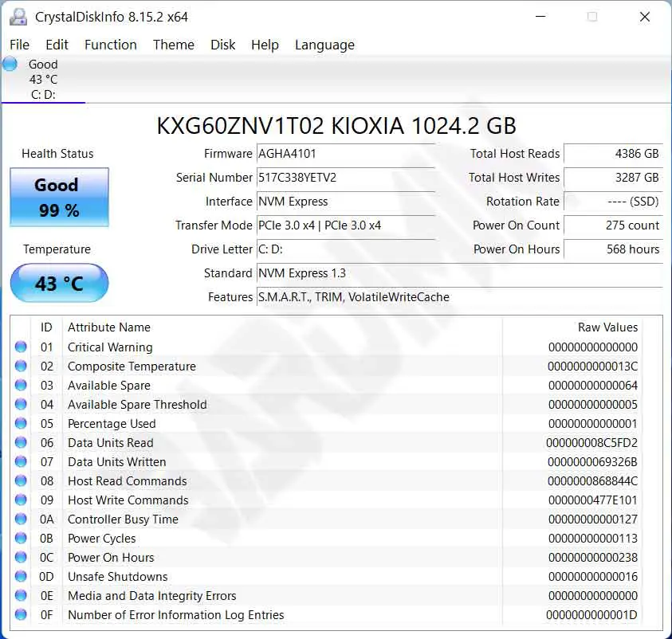
Task: Select the Host Write Commands attribute name
Action: point(128,500)
